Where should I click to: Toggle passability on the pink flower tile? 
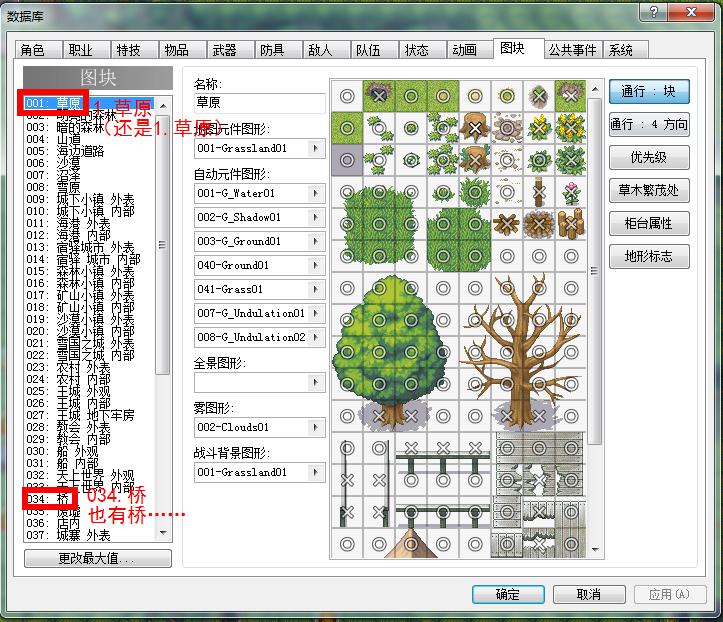click(571, 192)
